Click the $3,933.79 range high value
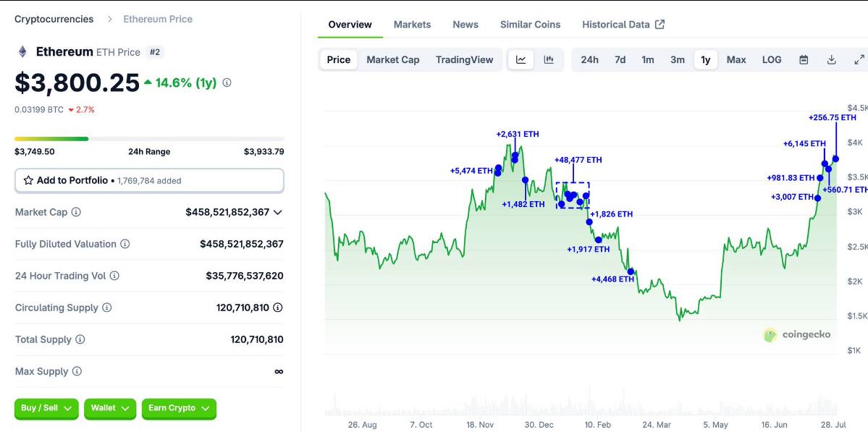Image resolution: width=868 pixels, height=432 pixels. coord(264,151)
